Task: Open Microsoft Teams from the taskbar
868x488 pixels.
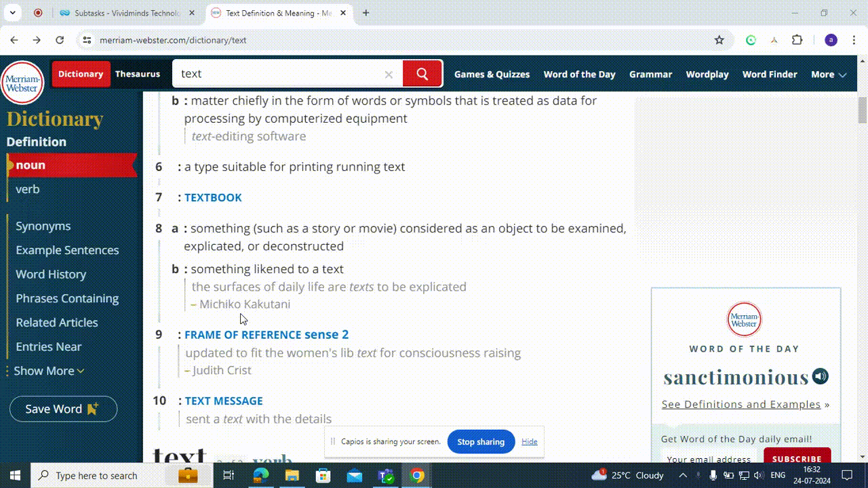Action: [386, 475]
